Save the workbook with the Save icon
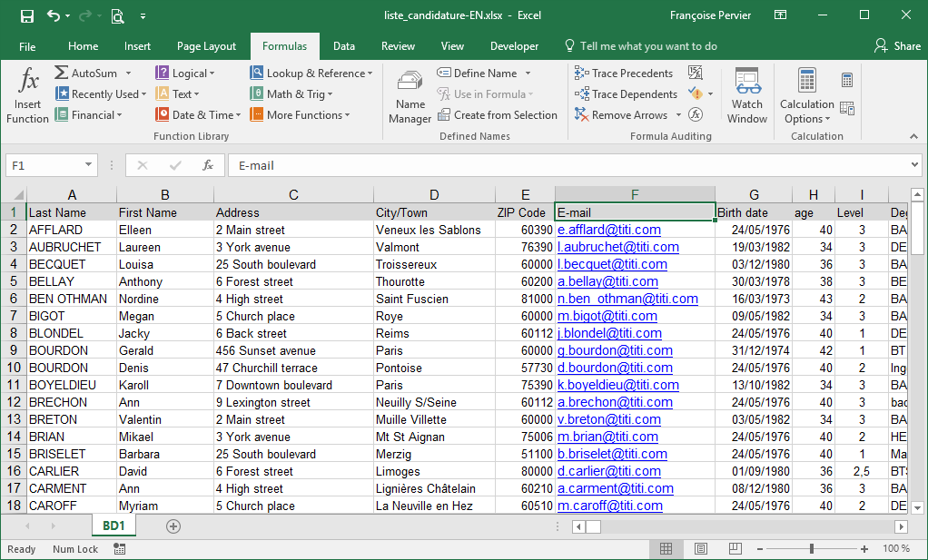The height and width of the screenshot is (560, 928). pos(26,15)
